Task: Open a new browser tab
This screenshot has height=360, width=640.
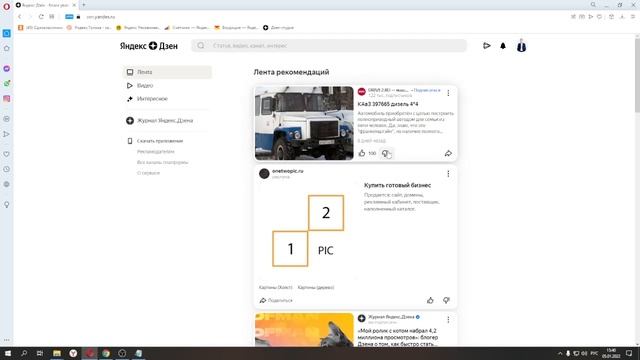Action: click(84, 5)
